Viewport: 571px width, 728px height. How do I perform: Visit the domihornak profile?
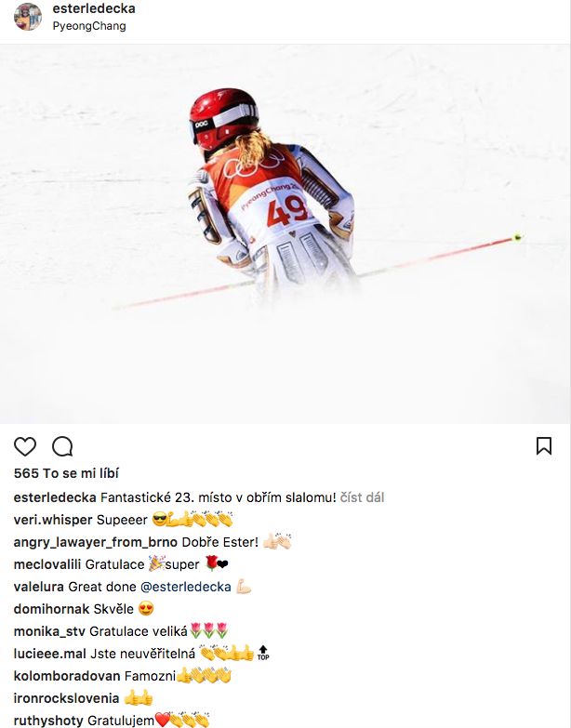pyautogui.click(x=51, y=609)
